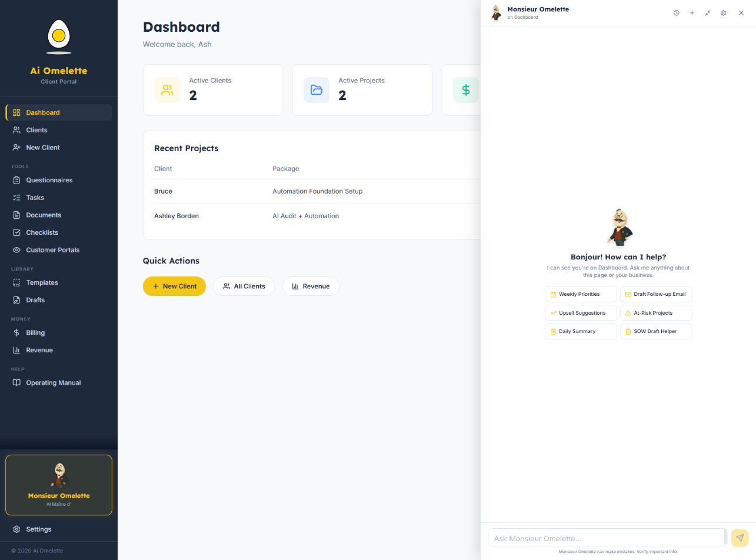Screen dimensions: 756x560
Task: Pick the Daily Summary suggestion
Action: coord(581,331)
